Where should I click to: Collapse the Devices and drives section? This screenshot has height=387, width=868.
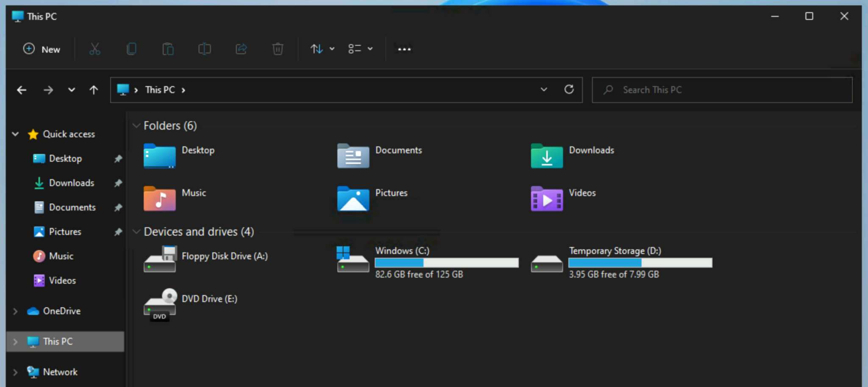coord(136,231)
